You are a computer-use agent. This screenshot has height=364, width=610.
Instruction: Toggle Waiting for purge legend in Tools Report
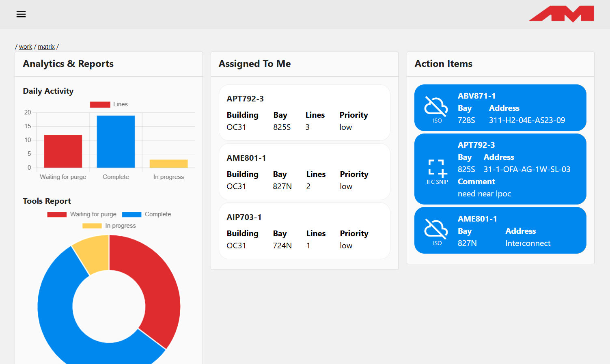pyautogui.click(x=82, y=214)
